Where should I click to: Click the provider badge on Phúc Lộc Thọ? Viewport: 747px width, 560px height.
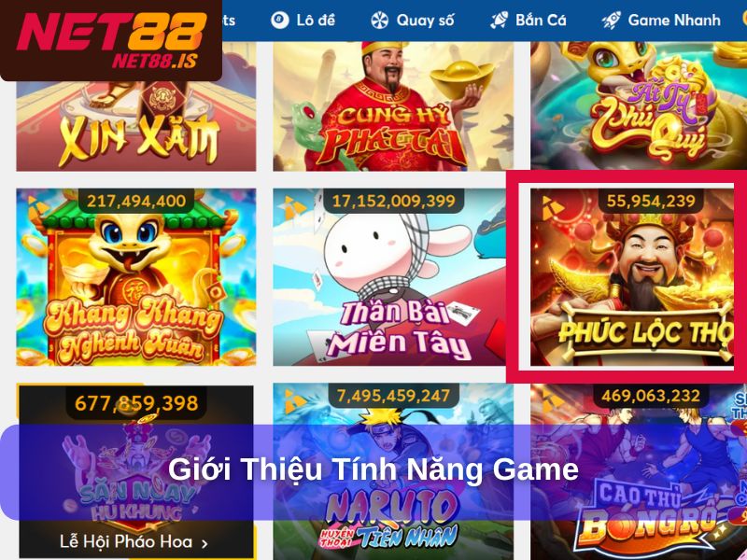coord(553,207)
